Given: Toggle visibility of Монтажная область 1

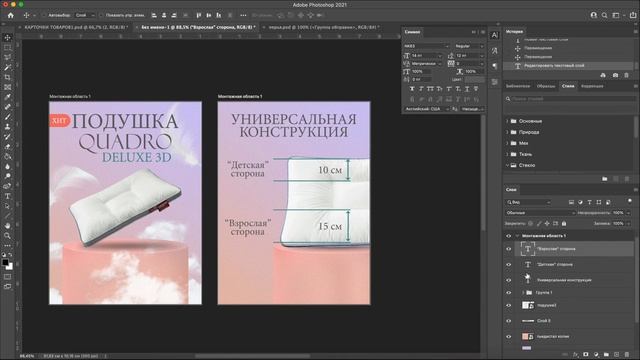Looking at the screenshot, I should click(509, 236).
